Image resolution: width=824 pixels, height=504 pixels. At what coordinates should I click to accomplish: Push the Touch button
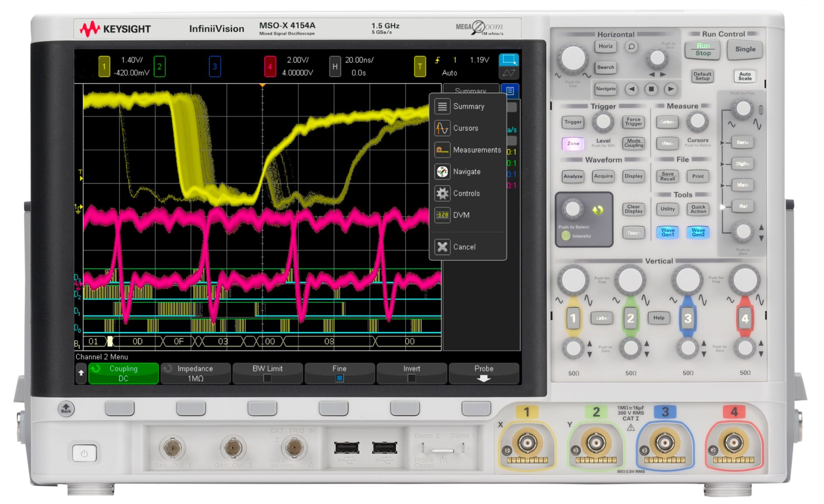click(x=633, y=233)
